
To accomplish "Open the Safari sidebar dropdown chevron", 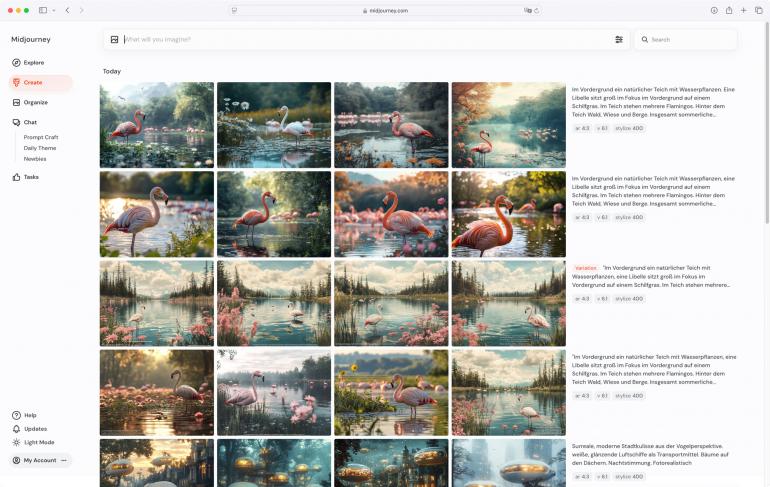I will (54, 10).
